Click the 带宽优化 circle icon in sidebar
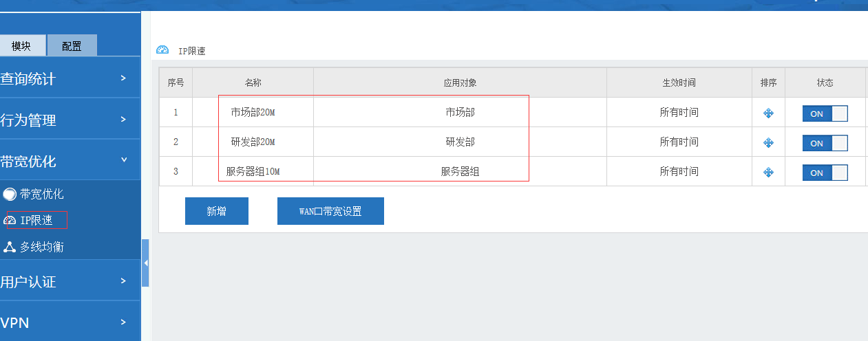This screenshot has height=341, width=868. tap(10, 195)
